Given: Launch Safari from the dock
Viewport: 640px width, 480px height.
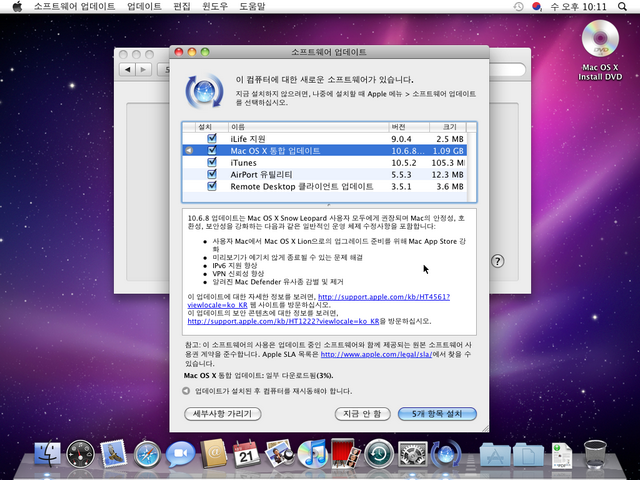Looking at the screenshot, I should [147, 454].
